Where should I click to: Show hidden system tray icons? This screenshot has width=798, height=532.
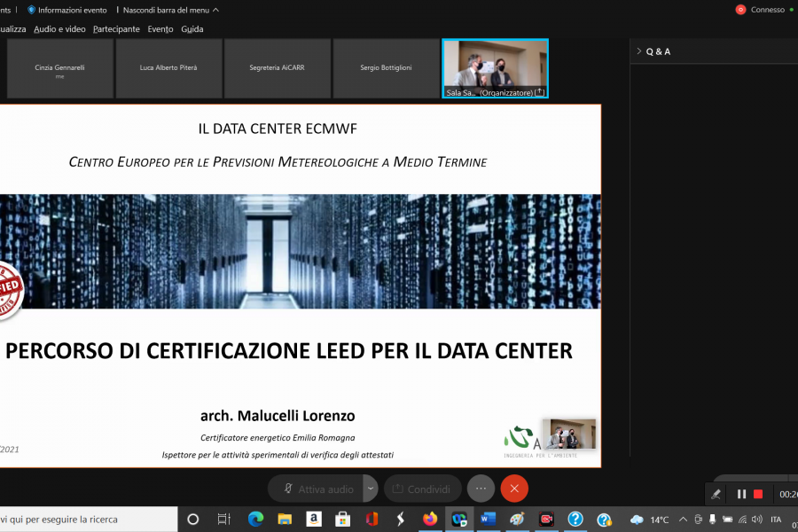coord(683,520)
